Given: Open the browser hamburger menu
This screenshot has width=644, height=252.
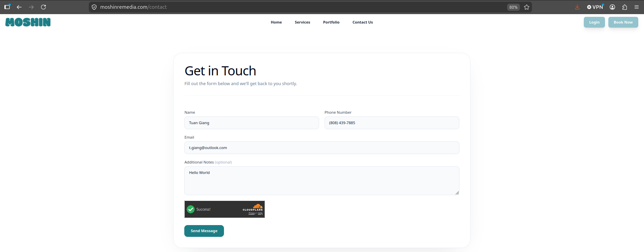Looking at the screenshot, I should tap(637, 7).
